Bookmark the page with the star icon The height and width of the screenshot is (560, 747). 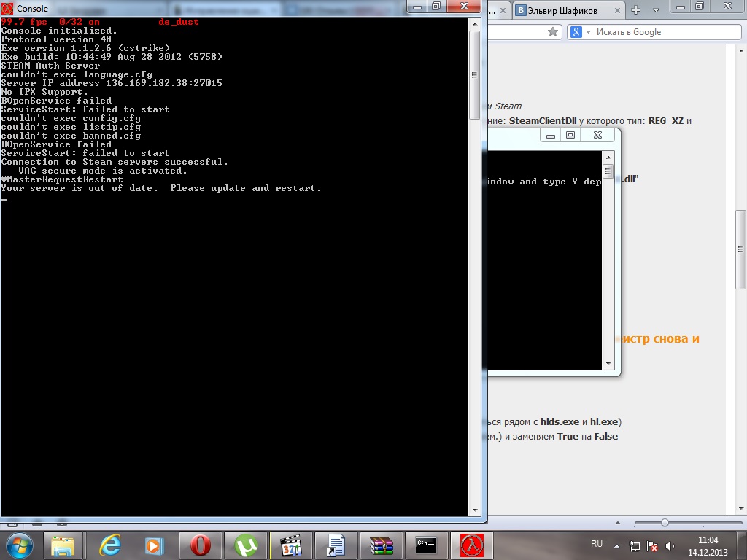(553, 32)
